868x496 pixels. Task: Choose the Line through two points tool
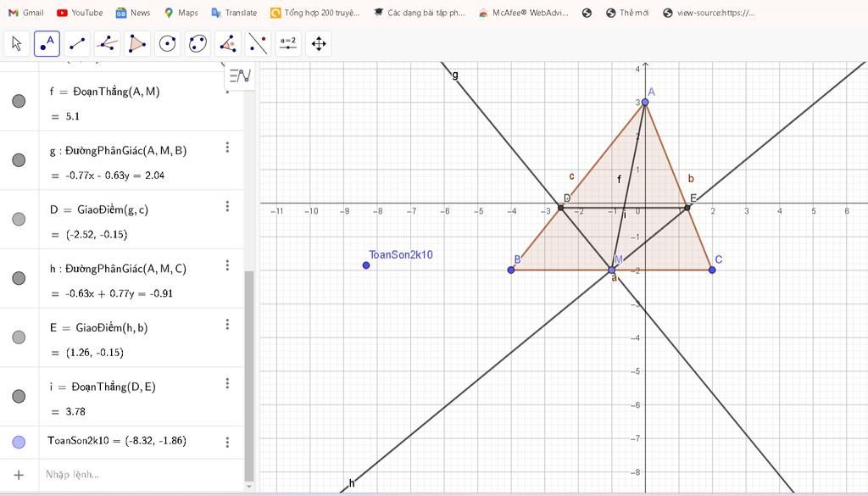(77, 44)
